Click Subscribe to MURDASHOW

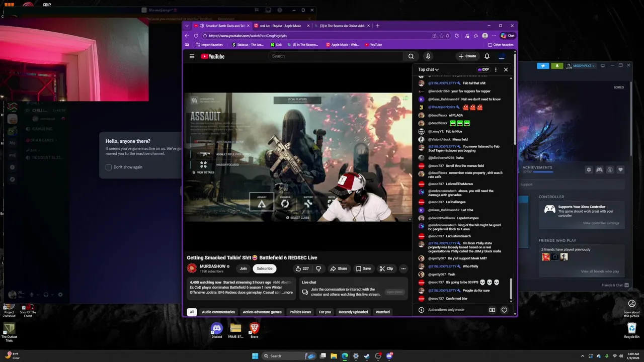(x=264, y=268)
